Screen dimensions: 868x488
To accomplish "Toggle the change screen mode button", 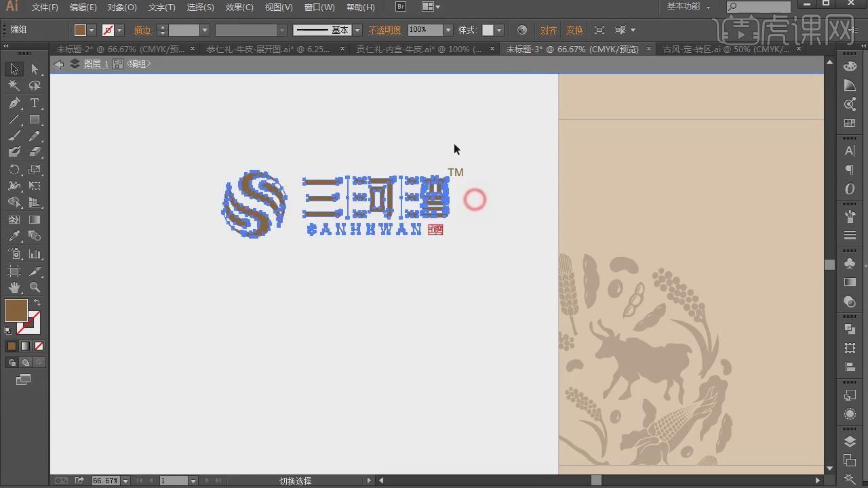I will pyautogui.click(x=24, y=380).
